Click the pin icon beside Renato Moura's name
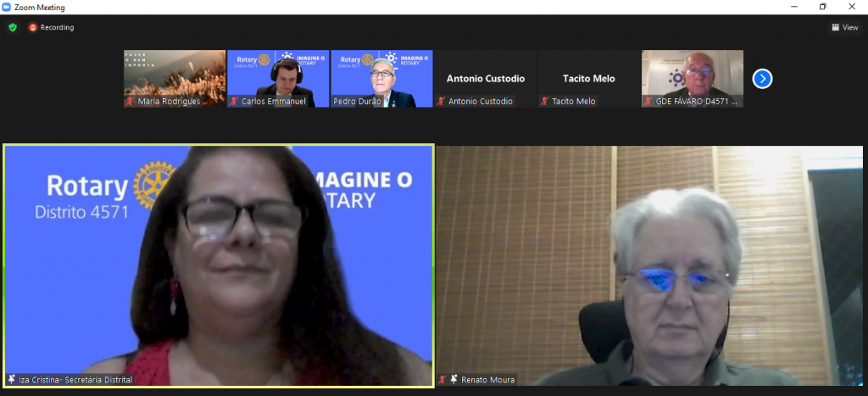Viewport: 868px width, 396px height. [x=453, y=379]
